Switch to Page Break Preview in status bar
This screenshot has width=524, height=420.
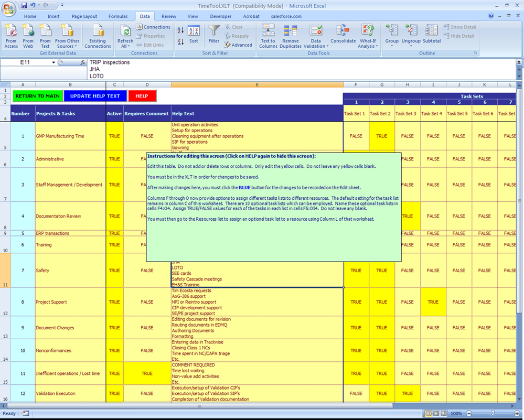[x=443, y=414]
